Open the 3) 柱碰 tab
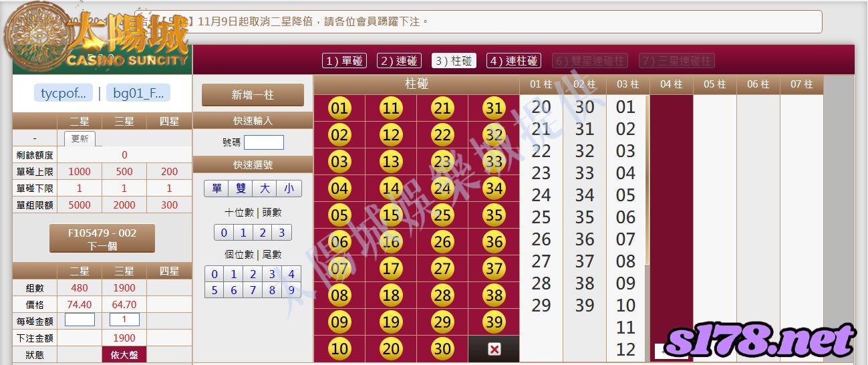868x365 pixels. [454, 61]
